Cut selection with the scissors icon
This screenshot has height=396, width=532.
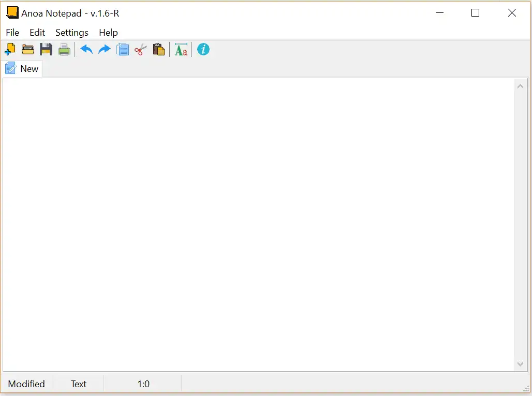(x=140, y=50)
